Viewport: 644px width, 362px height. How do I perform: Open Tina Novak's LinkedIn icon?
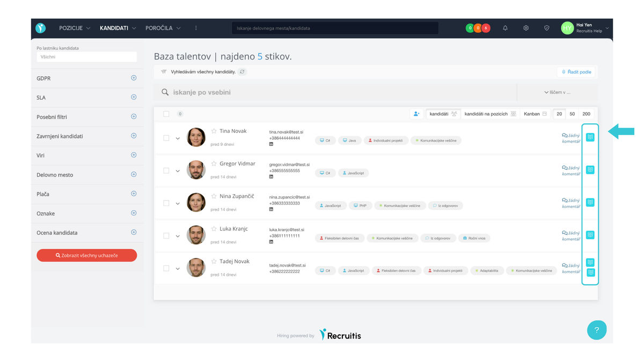(271, 144)
